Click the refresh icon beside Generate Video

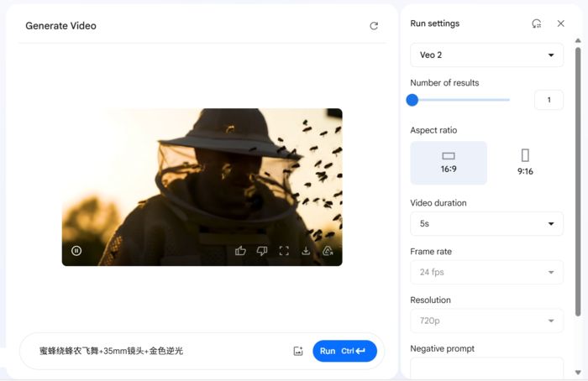coord(374,26)
